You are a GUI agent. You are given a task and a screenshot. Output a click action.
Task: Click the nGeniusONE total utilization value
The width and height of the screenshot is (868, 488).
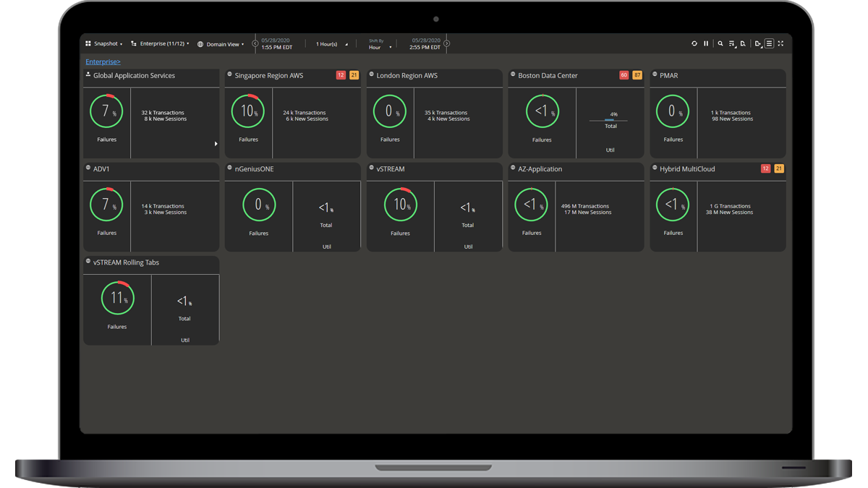click(326, 208)
